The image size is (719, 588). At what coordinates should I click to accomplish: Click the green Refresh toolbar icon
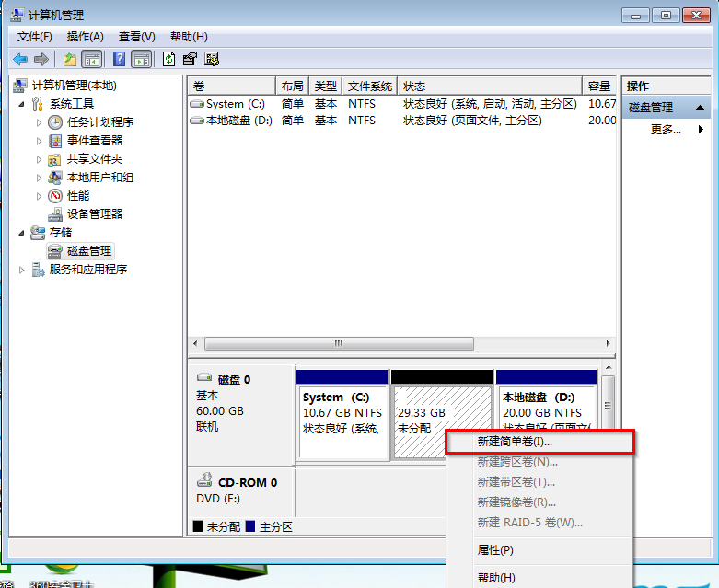[x=168, y=59]
